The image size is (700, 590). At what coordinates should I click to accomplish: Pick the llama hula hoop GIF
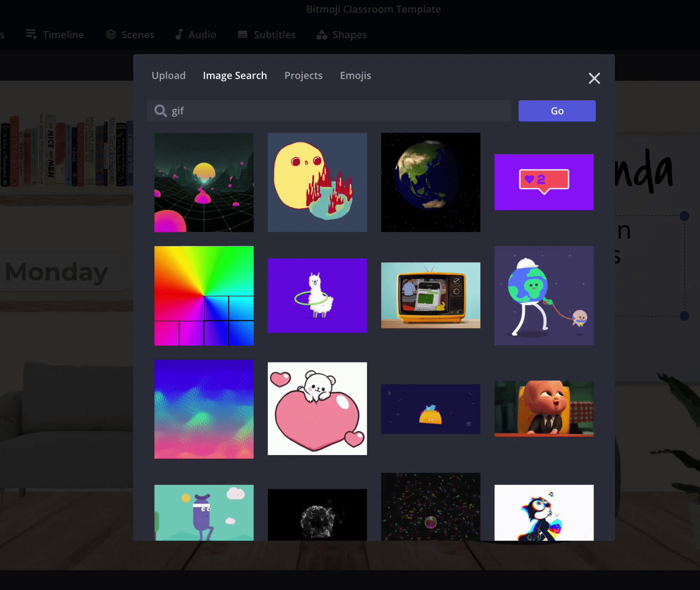pyautogui.click(x=317, y=296)
